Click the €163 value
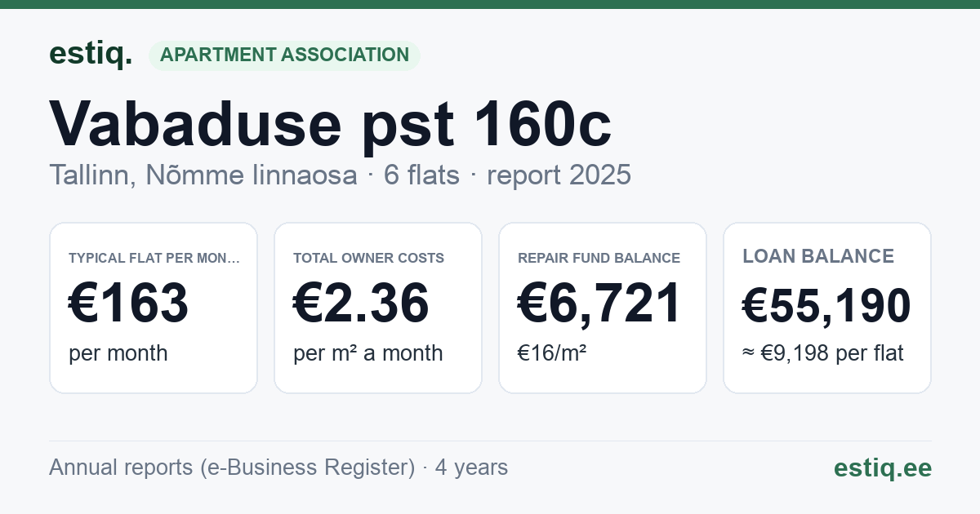Image resolution: width=980 pixels, height=514 pixels. tap(129, 304)
